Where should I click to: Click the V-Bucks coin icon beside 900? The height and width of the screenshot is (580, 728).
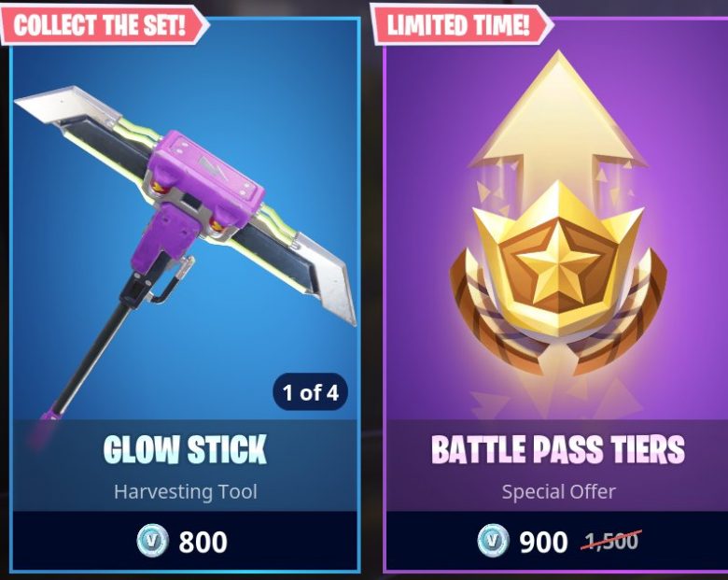click(x=493, y=540)
